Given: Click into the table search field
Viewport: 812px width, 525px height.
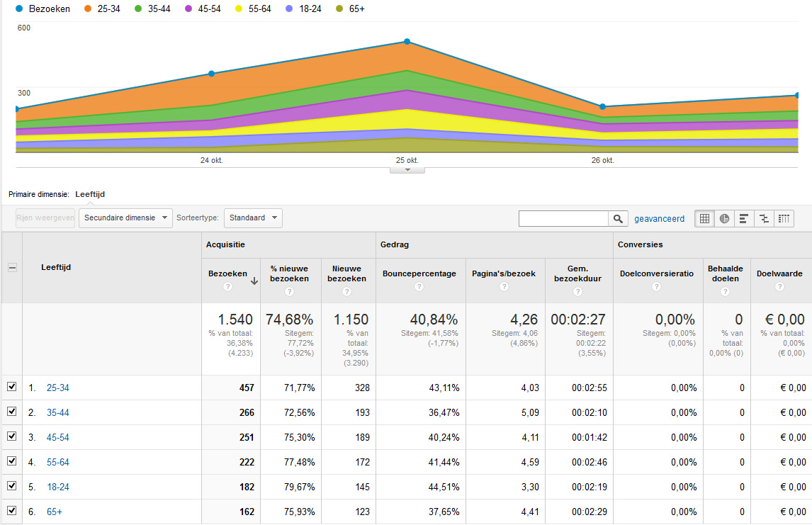Looking at the screenshot, I should (563, 219).
